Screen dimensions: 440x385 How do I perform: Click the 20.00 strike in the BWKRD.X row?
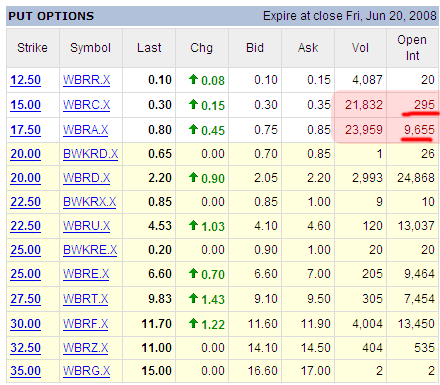tap(25, 154)
